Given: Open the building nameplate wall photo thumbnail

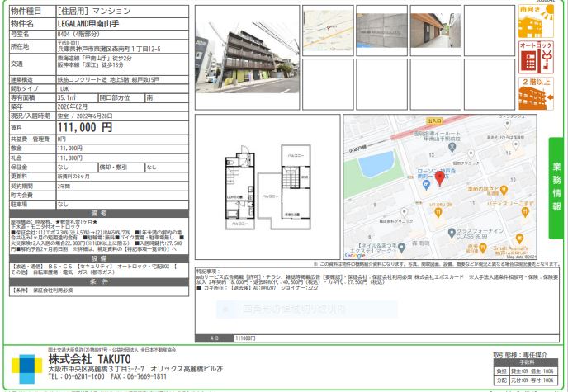Looking at the screenshot, I should 381,31.
